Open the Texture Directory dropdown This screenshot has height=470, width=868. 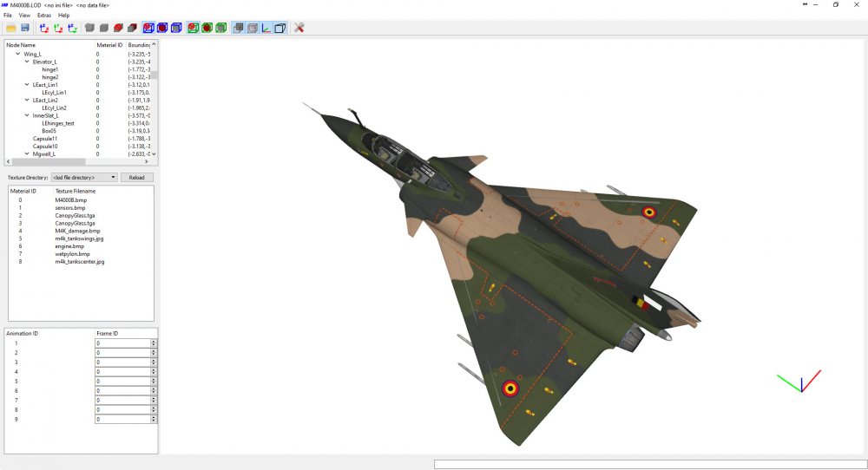84,178
